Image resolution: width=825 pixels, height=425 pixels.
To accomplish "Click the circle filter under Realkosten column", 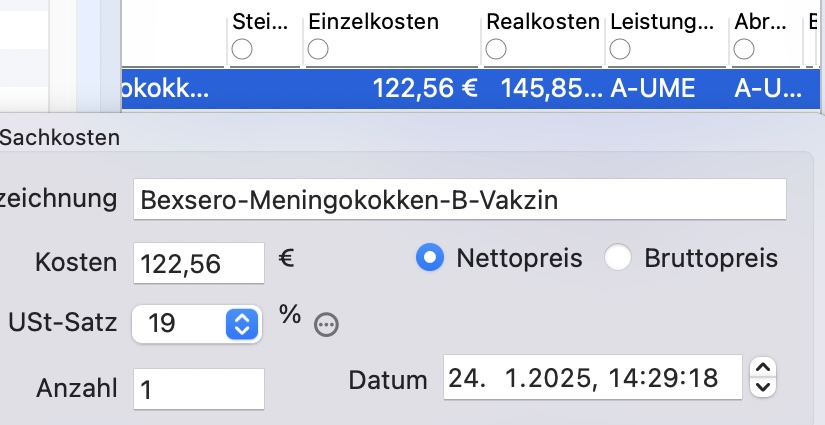I will pyautogui.click(x=496, y=49).
